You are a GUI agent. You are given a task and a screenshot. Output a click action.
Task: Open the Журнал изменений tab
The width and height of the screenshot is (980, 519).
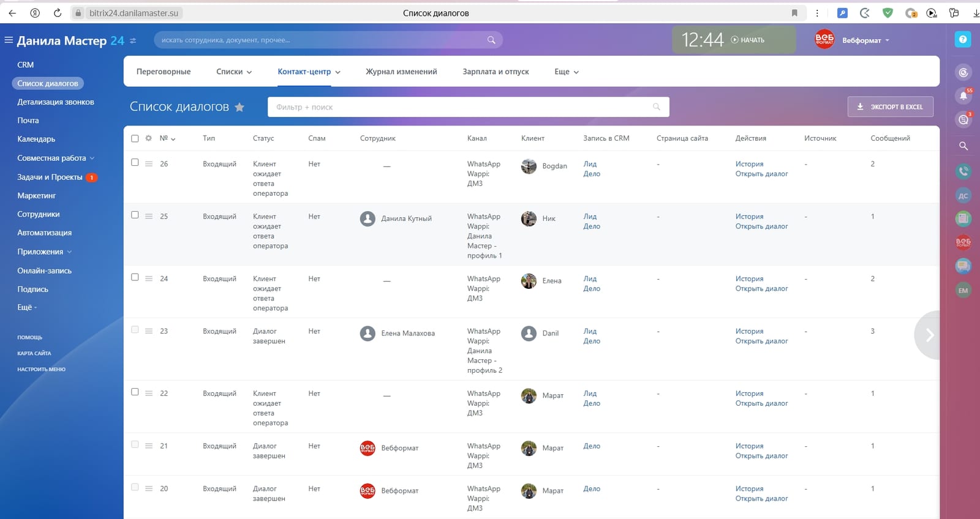pyautogui.click(x=401, y=72)
